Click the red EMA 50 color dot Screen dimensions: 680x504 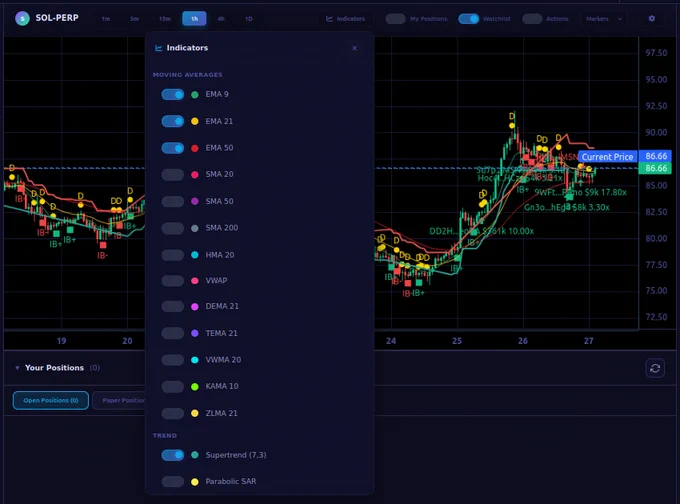195,148
